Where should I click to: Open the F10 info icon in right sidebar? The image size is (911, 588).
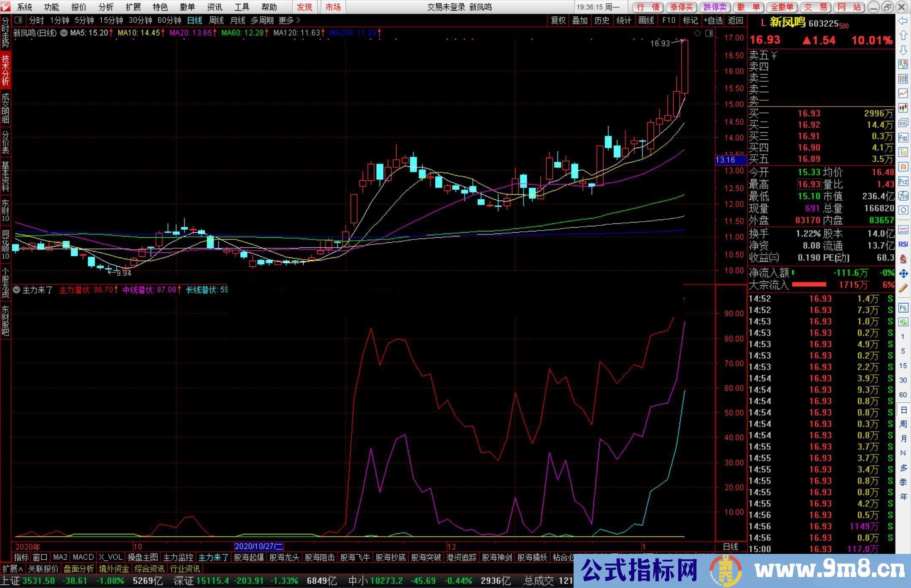click(x=903, y=137)
